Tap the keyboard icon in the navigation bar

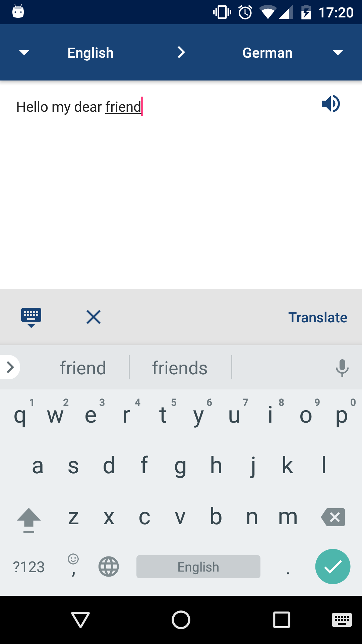341,620
